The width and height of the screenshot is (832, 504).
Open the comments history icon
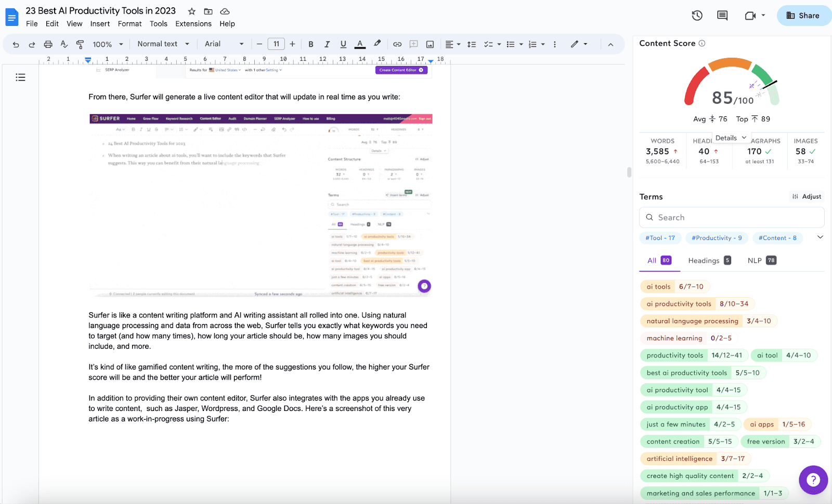(722, 16)
